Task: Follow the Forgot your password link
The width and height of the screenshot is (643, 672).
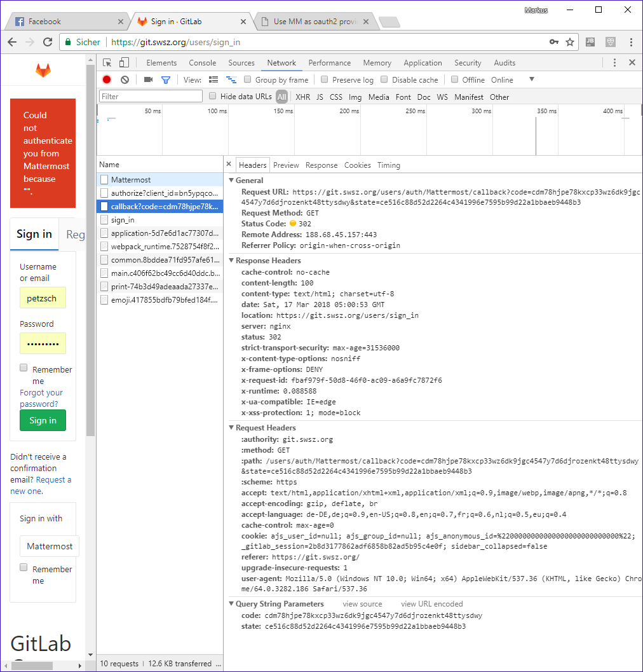Action: pyautogui.click(x=41, y=398)
